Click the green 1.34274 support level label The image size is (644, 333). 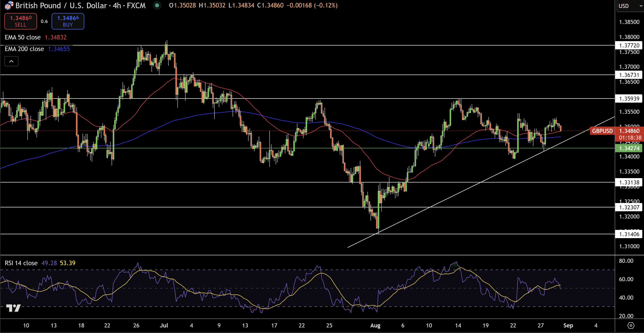(629, 148)
